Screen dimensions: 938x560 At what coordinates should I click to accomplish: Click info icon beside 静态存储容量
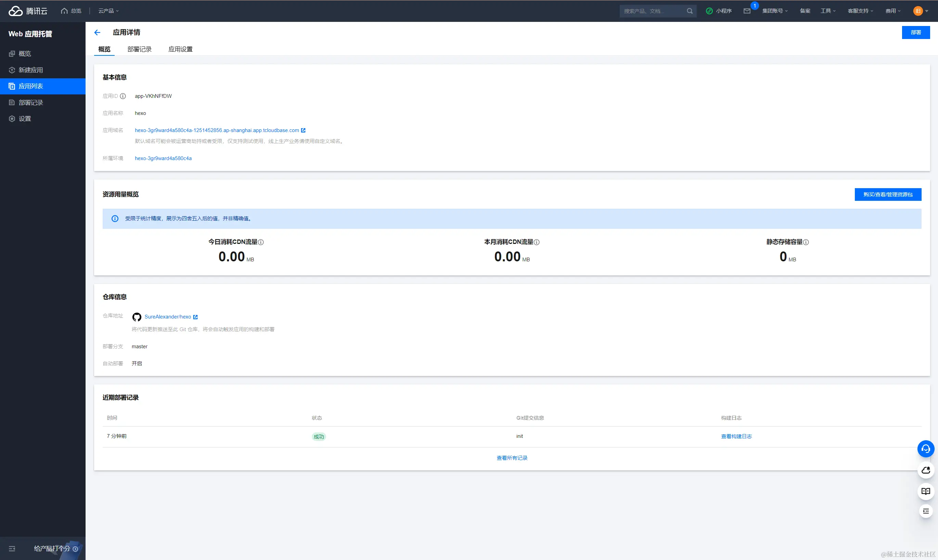click(x=806, y=242)
